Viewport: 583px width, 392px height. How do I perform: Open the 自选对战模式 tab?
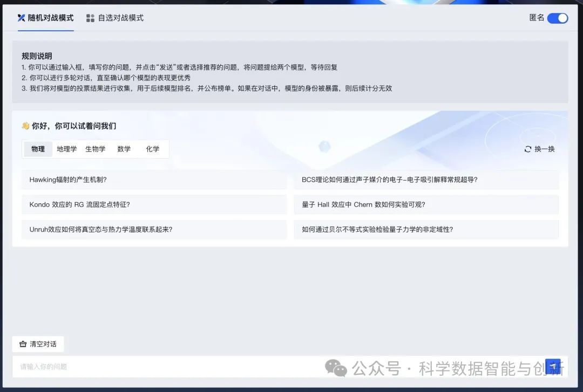[x=120, y=18]
